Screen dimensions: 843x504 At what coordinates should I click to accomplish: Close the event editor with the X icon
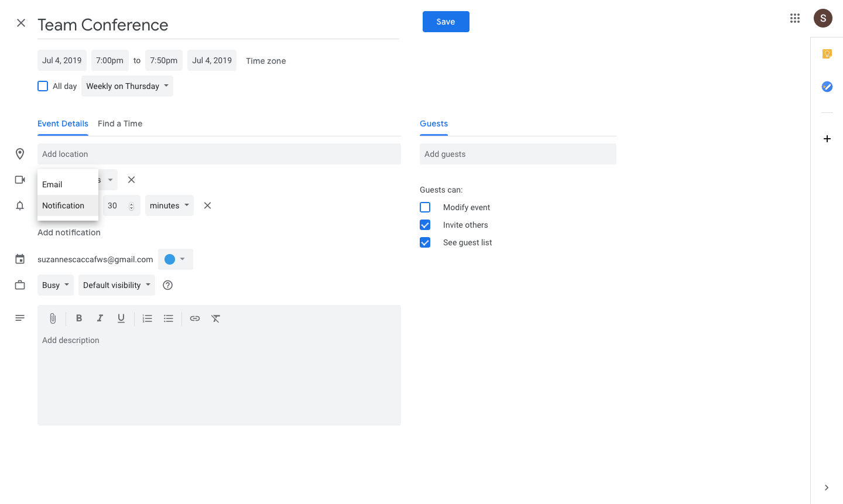coord(21,23)
